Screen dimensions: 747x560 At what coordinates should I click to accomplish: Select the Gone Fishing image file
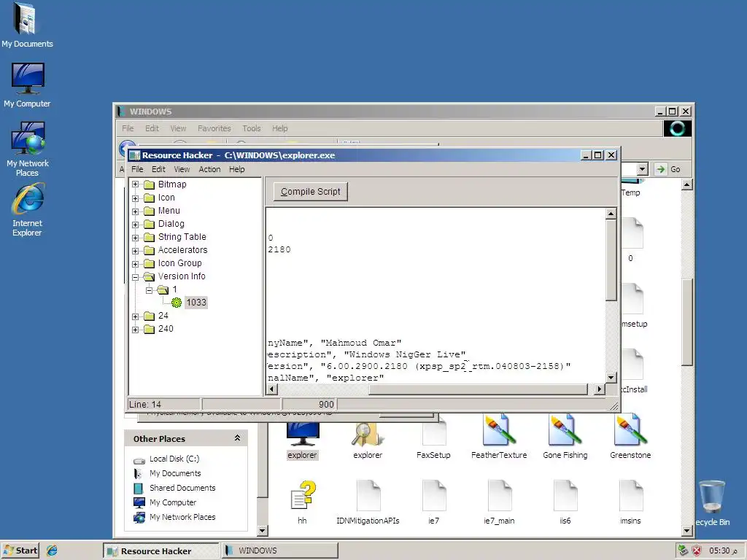click(x=565, y=437)
